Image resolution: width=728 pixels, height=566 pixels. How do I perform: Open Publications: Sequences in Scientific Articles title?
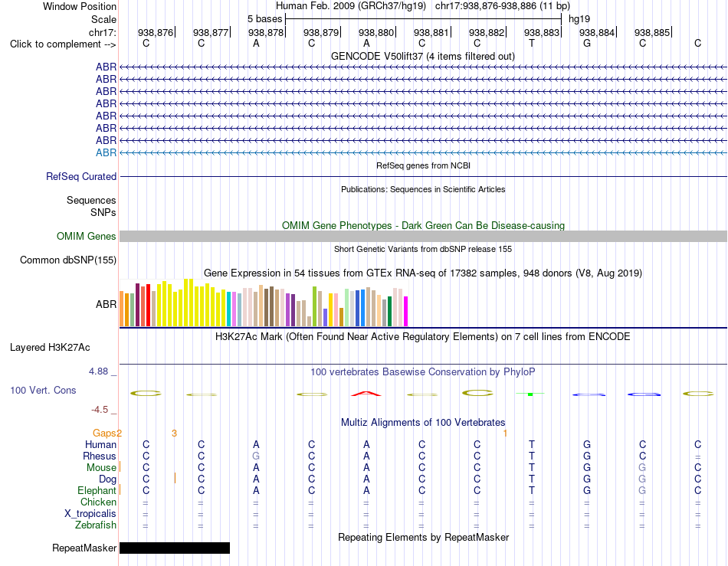pyautogui.click(x=423, y=189)
